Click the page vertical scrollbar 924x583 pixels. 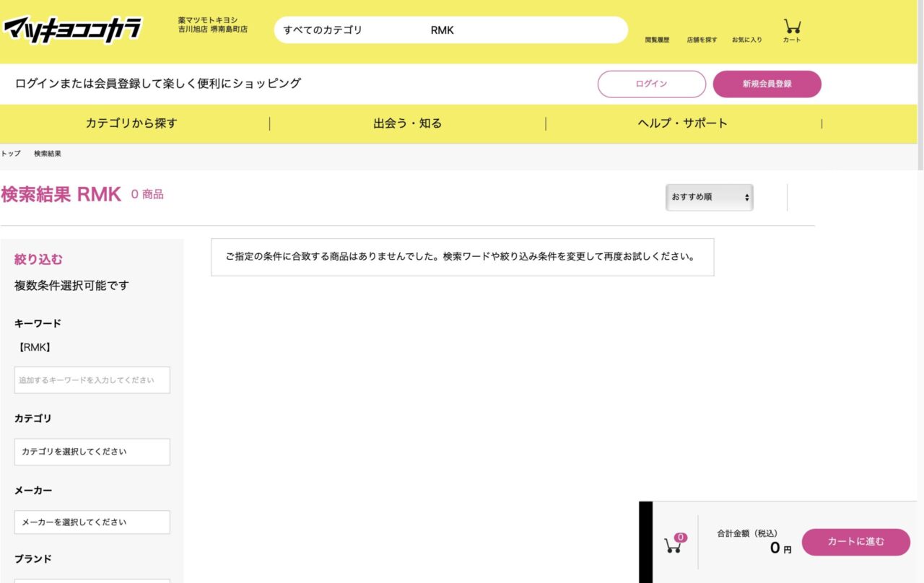coord(920,87)
